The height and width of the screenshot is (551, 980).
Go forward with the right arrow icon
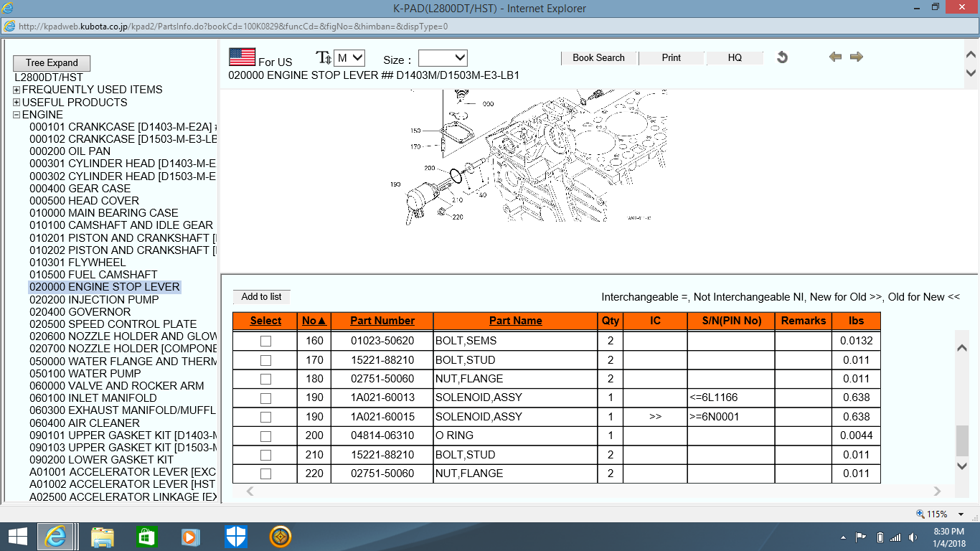coord(856,57)
